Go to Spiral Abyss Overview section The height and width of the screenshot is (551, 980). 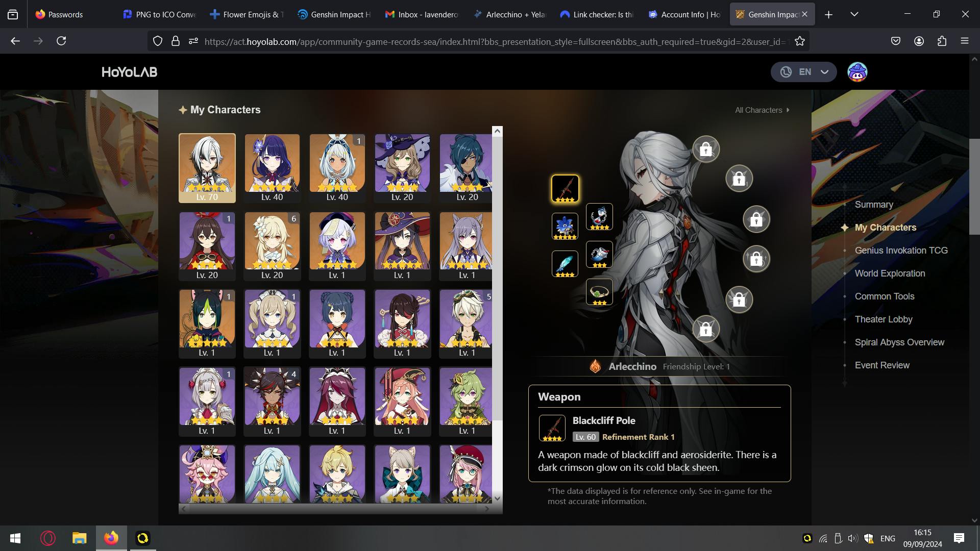point(899,342)
